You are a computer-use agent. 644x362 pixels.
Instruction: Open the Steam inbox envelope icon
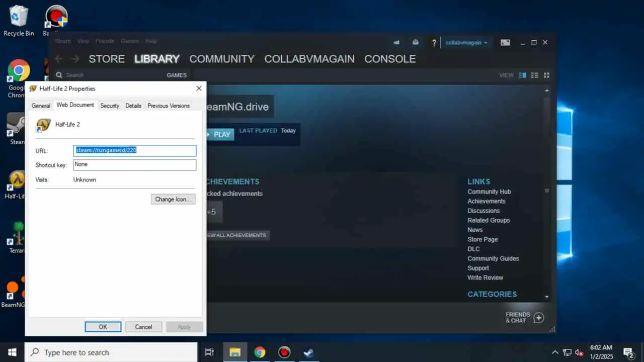point(415,43)
